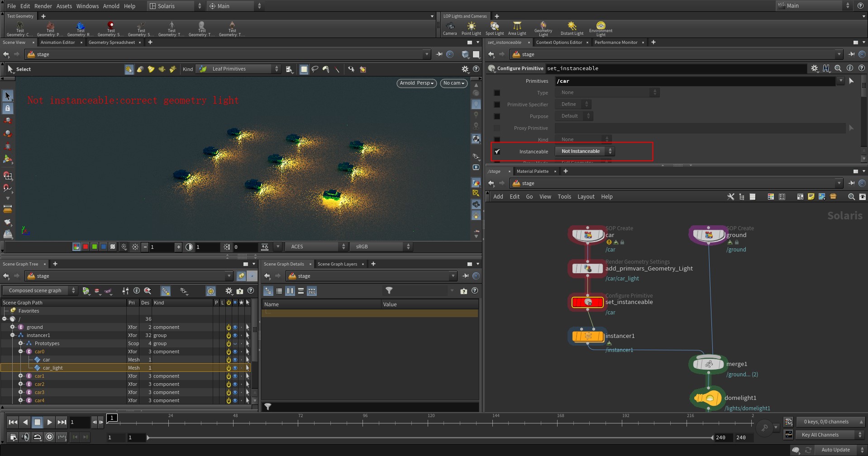Select the car SOP Create node

click(587, 235)
